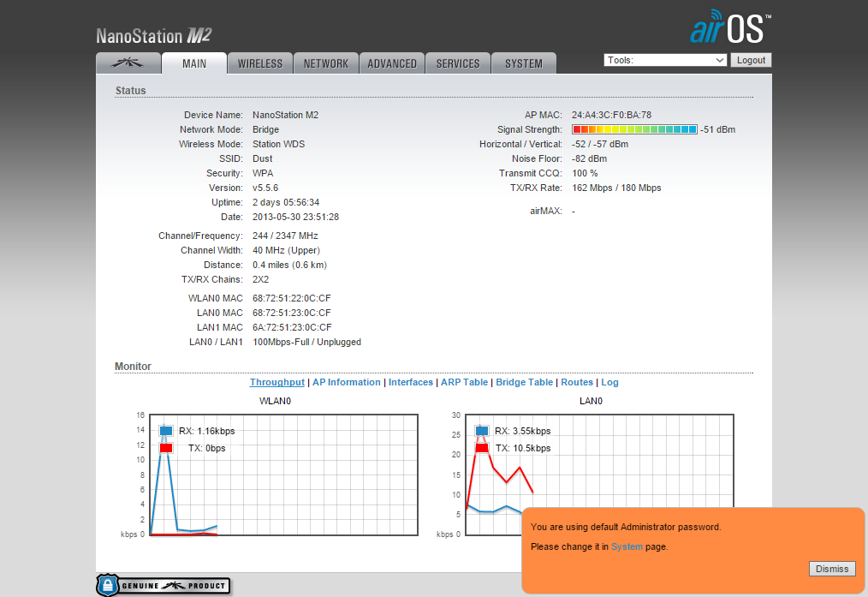The image size is (868, 597).
Task: Click LAN0 TX red legend square
Action: tap(482, 448)
